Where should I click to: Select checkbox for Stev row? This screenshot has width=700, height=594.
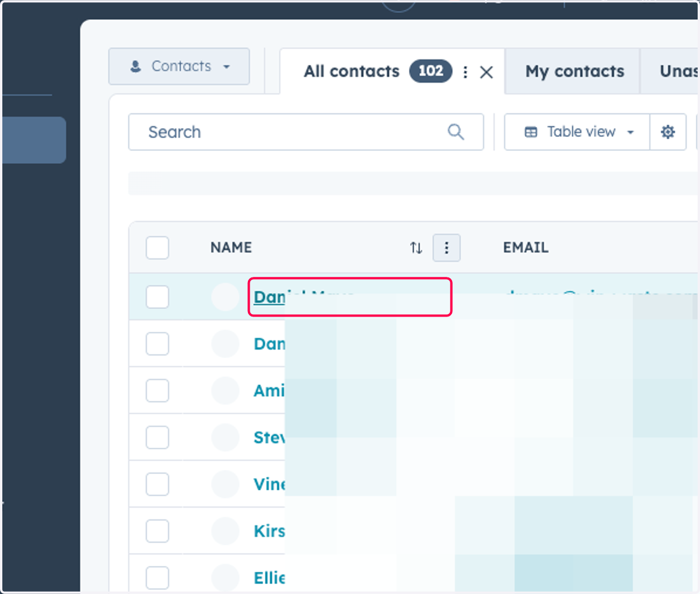point(157,437)
